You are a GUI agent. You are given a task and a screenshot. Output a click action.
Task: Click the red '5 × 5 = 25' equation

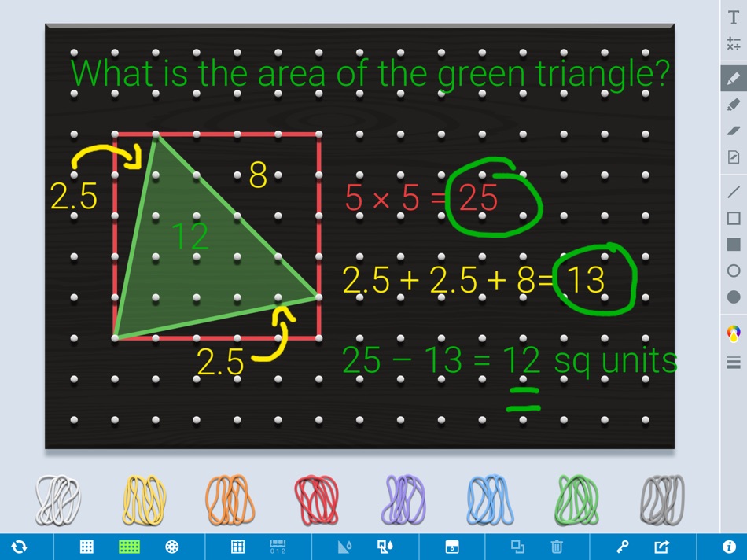pos(421,197)
